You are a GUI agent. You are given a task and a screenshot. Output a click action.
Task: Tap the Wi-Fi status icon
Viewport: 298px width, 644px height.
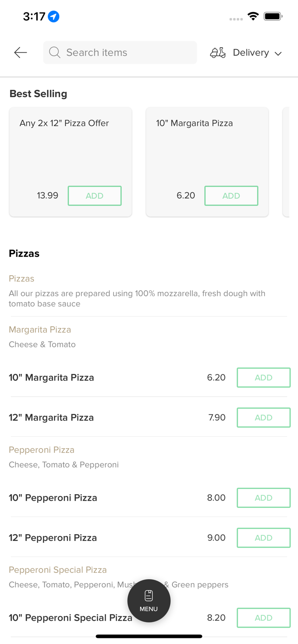point(253,16)
